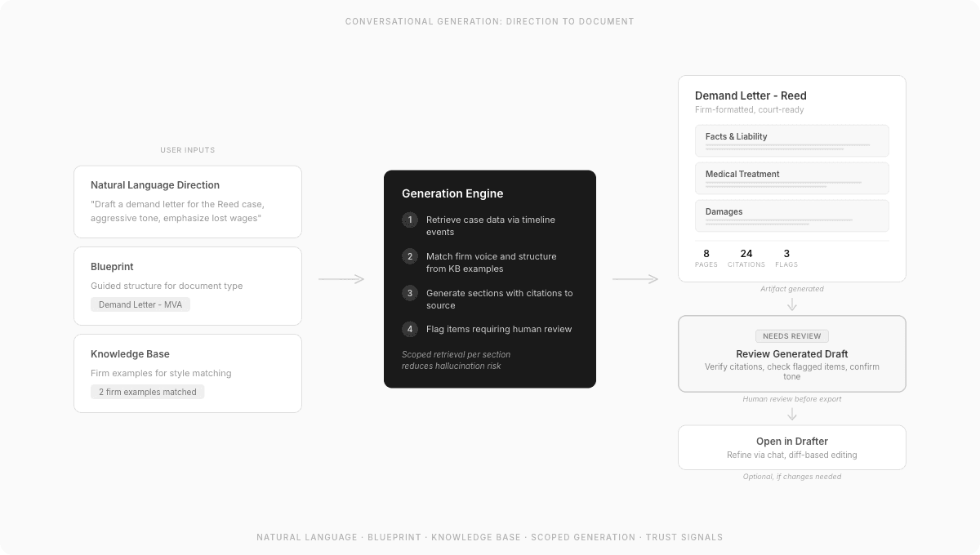Click step 4 number badge
980x555 pixels.
tap(410, 329)
